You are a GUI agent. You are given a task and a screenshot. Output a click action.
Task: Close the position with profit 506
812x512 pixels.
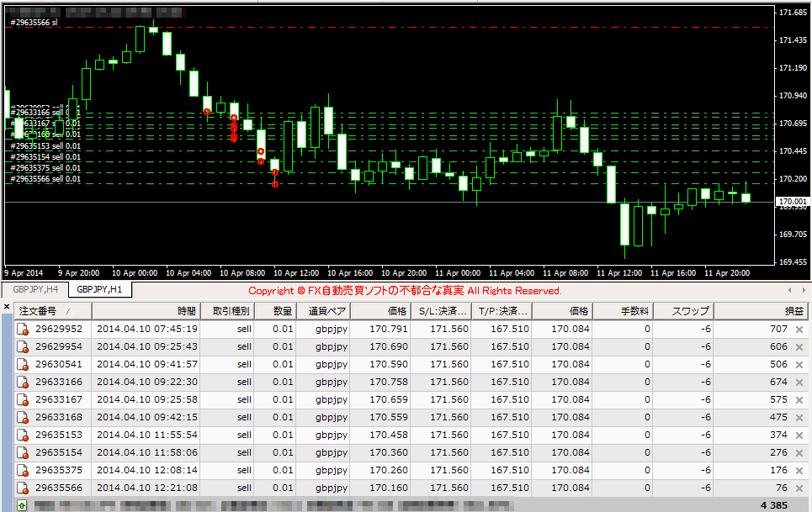(x=799, y=365)
